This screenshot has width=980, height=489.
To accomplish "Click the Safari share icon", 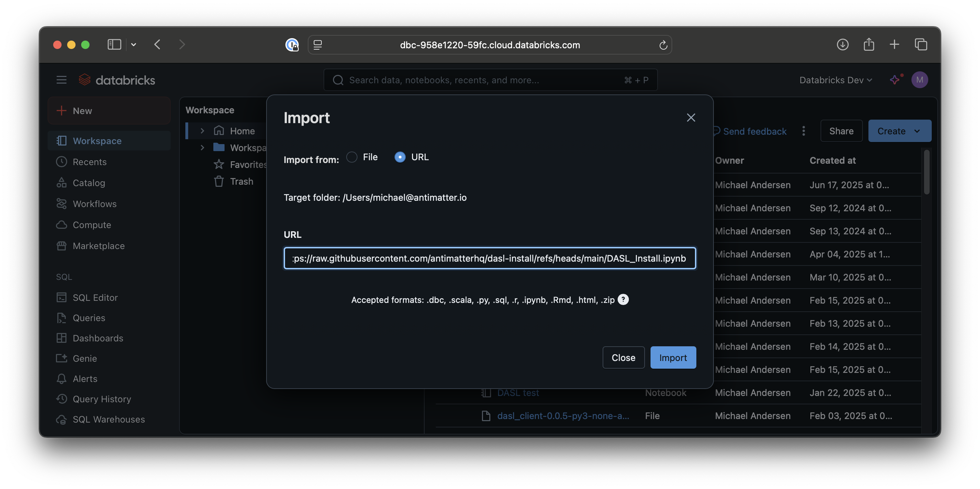I will point(868,45).
